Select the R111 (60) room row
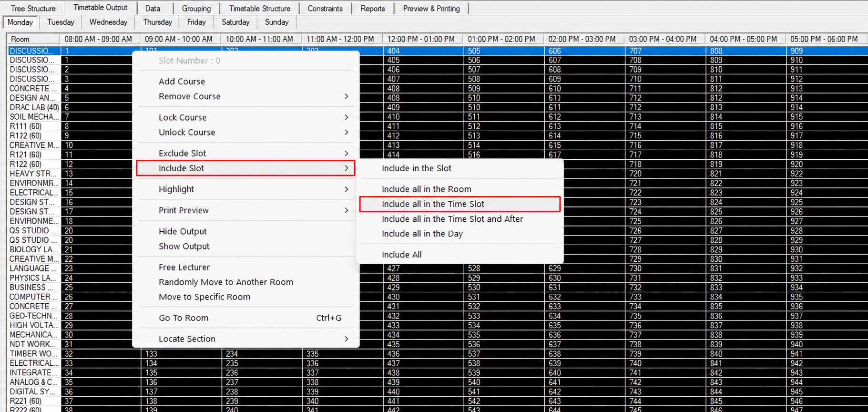Screen dimensions: 868x412 (34, 126)
